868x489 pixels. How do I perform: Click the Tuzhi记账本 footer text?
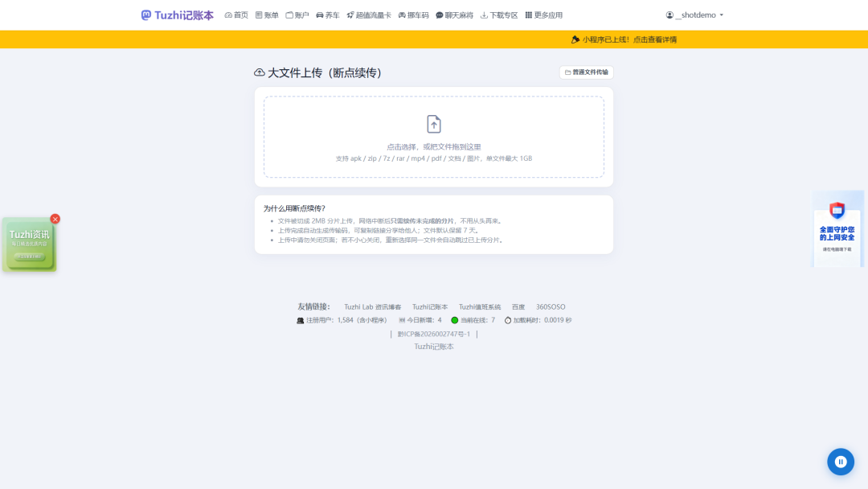tap(434, 346)
